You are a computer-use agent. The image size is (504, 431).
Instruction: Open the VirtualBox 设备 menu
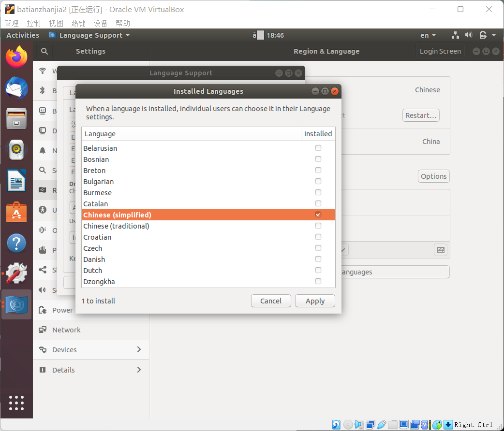click(100, 23)
